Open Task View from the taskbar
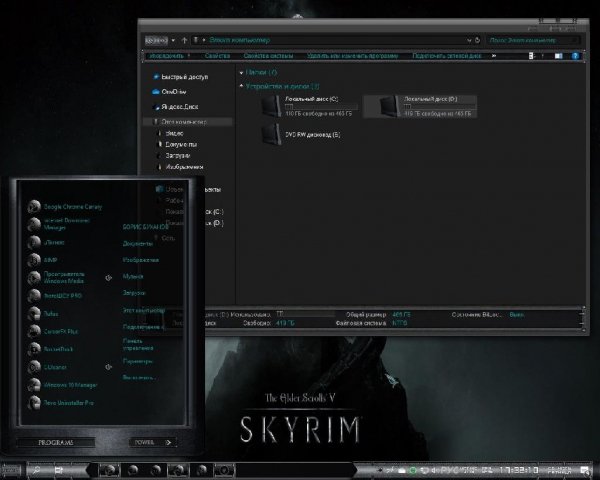This screenshot has width=600, height=480. pyautogui.click(x=59, y=470)
